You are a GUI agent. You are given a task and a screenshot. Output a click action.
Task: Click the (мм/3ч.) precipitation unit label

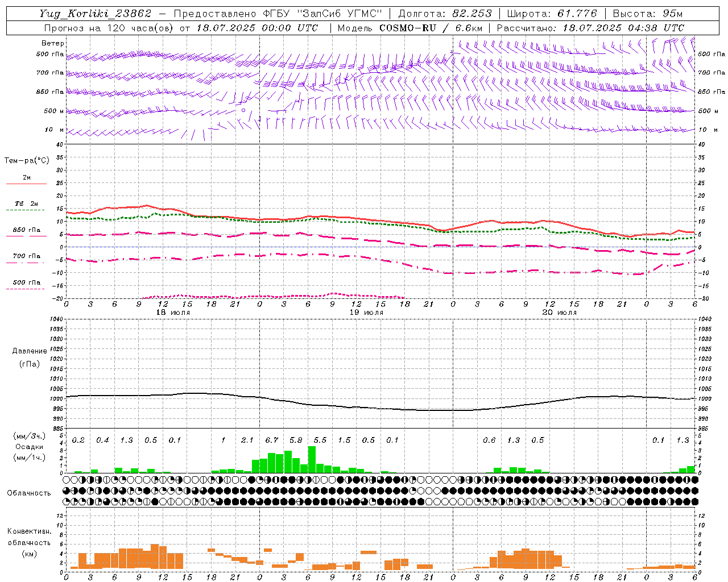coord(30,436)
